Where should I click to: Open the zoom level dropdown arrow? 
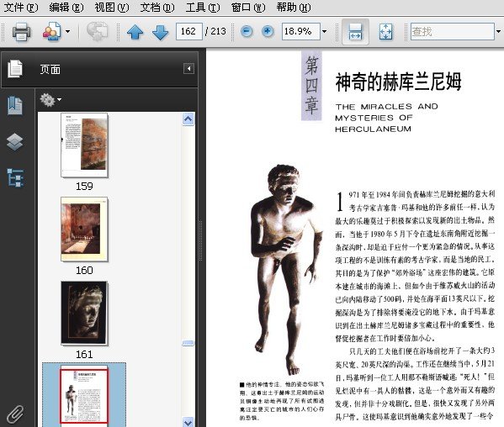324,31
